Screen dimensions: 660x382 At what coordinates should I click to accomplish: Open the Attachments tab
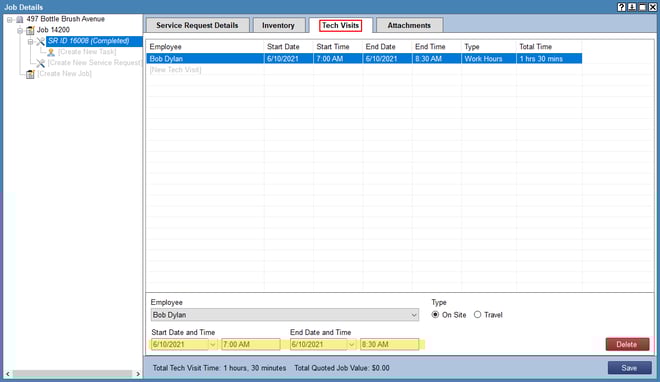point(409,25)
